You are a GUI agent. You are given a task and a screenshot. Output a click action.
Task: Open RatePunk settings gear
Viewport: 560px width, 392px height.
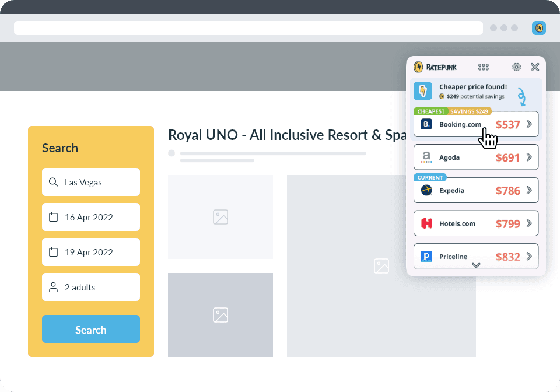tap(516, 67)
